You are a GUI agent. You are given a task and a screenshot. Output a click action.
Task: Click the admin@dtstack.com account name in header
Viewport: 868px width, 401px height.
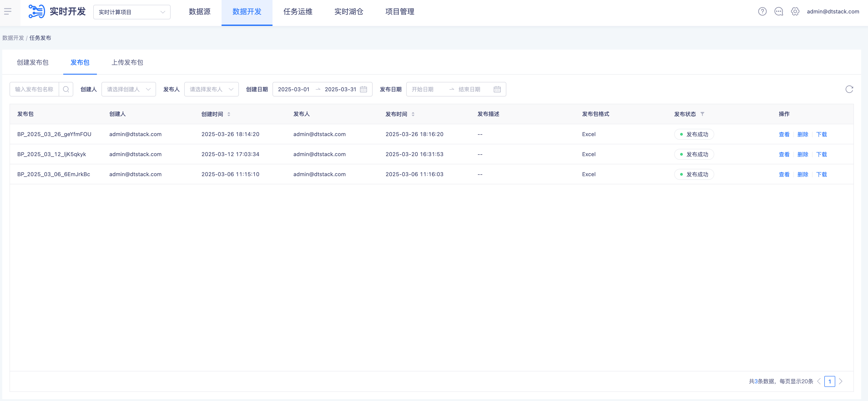click(833, 11)
